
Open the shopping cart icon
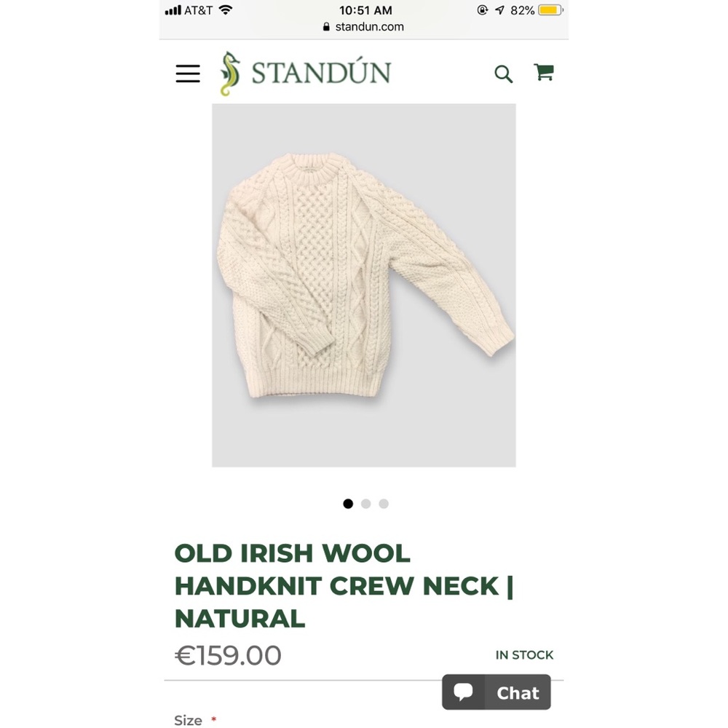point(544,72)
